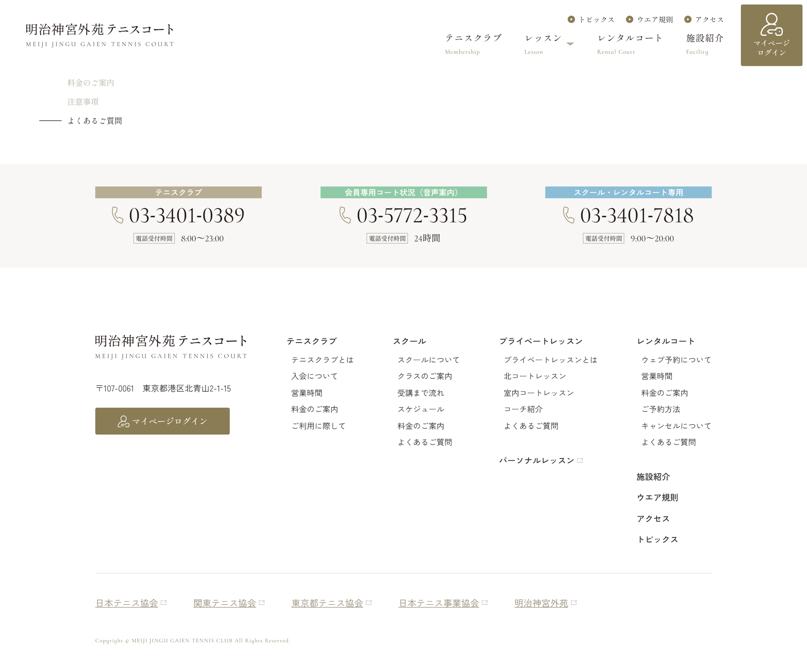Open the 日本テニス協会 external link
This screenshot has width=807, height=672.
[127, 603]
